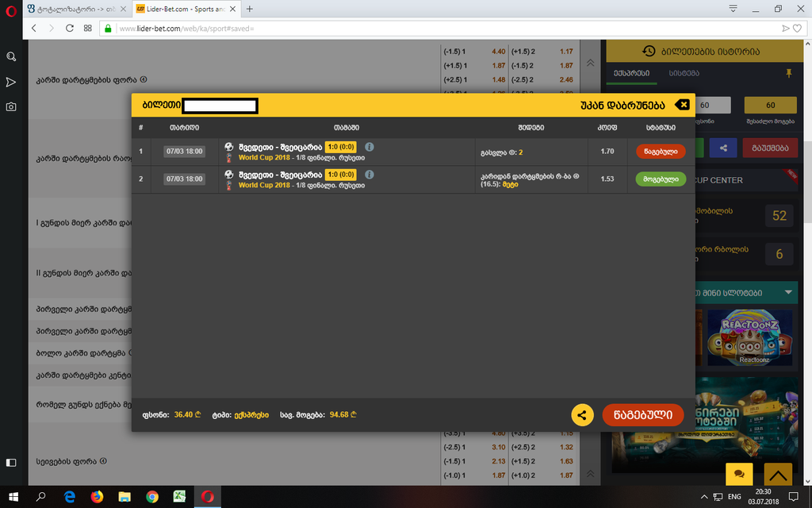
Task: Click odds 1.17 for (+1.5) 2
Action: [566, 52]
